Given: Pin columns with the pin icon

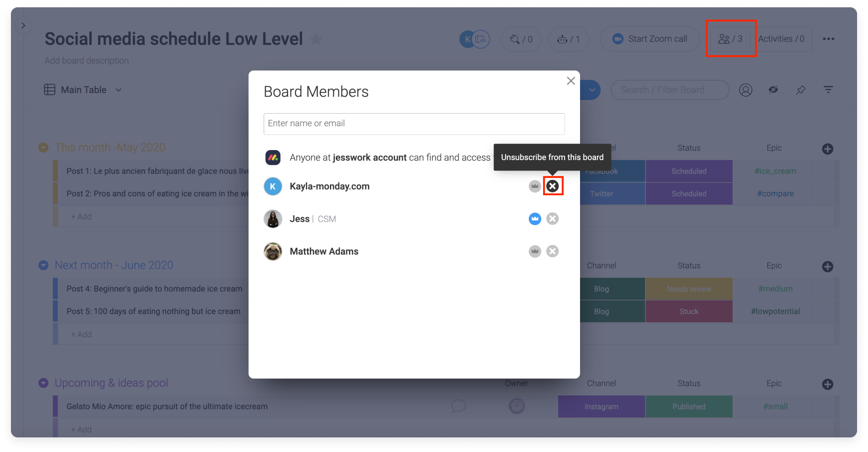Looking at the screenshot, I should (x=801, y=90).
